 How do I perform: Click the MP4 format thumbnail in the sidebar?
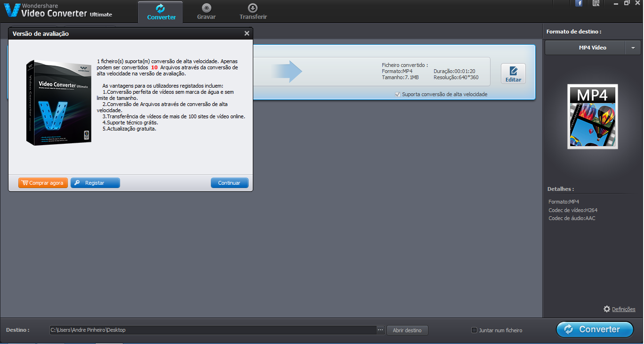(593, 116)
